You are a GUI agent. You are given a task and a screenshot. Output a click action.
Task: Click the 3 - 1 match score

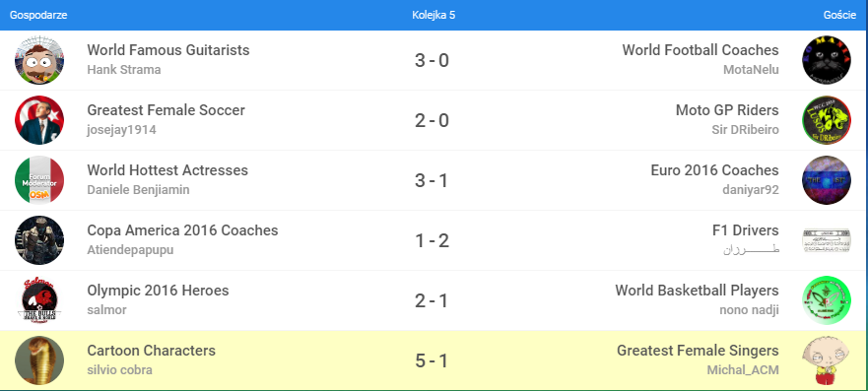click(432, 180)
